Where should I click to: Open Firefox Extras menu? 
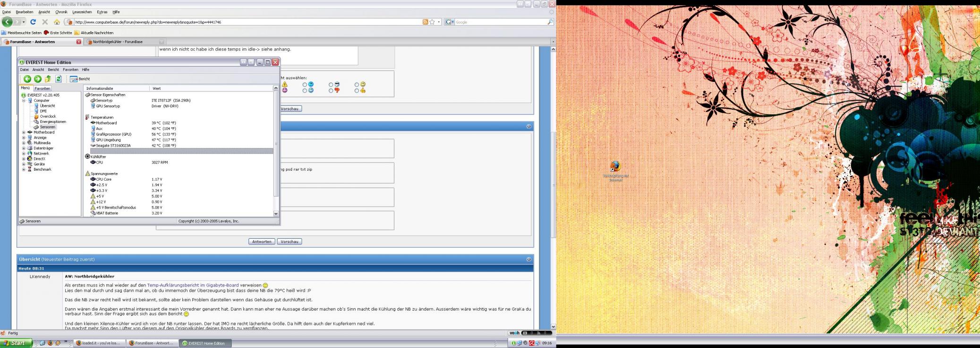point(102,12)
